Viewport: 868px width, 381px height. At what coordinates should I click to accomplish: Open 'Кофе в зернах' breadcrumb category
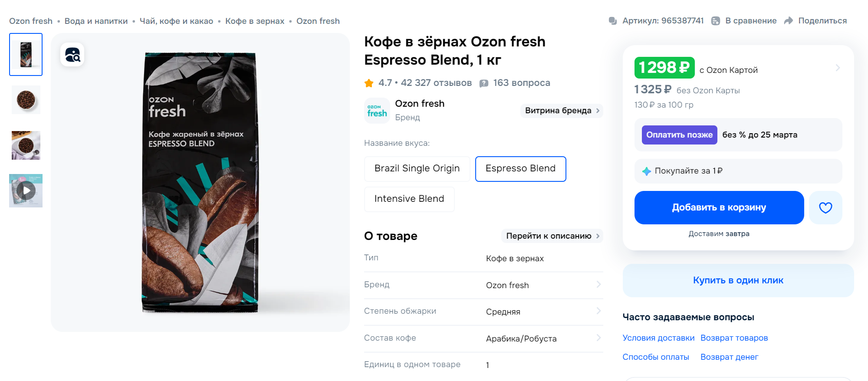[255, 21]
